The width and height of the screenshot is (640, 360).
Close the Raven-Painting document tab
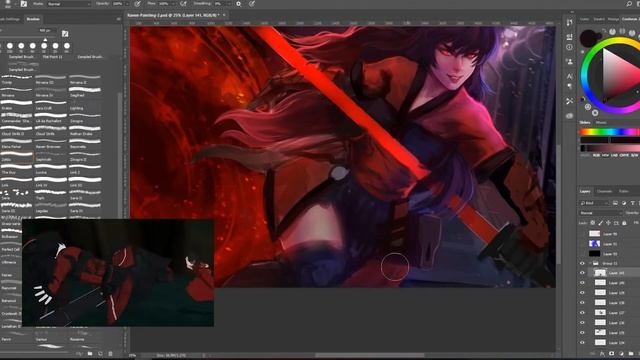click(224, 15)
